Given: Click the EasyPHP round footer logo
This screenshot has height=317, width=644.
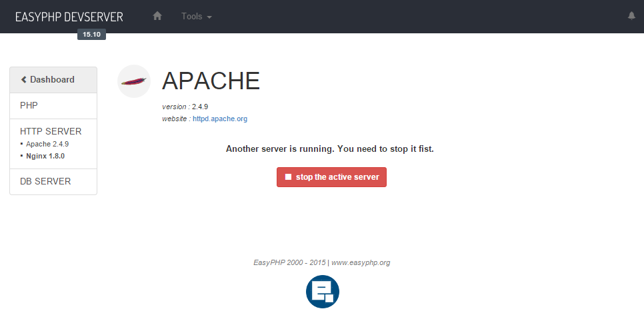Looking at the screenshot, I should coord(323,292).
